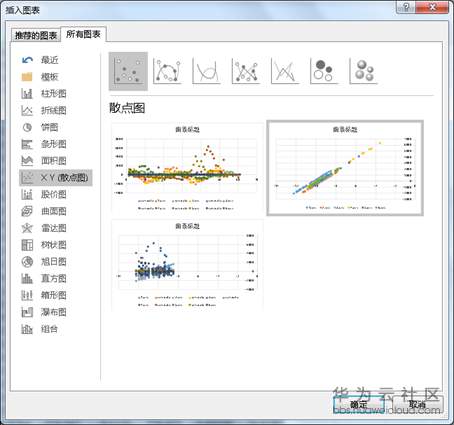Choose Scatter with smooth lines and markers
The image size is (454, 425).
click(167, 71)
